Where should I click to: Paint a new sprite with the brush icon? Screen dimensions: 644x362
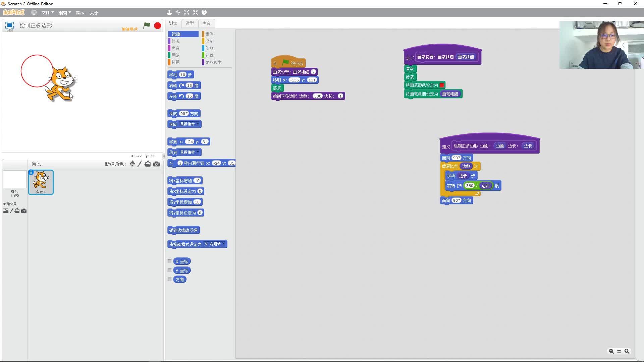140,164
